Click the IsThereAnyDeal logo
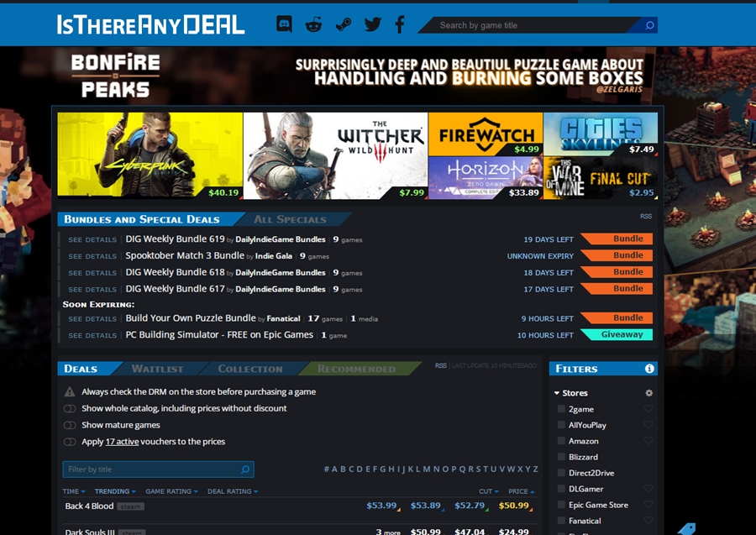 (x=150, y=24)
